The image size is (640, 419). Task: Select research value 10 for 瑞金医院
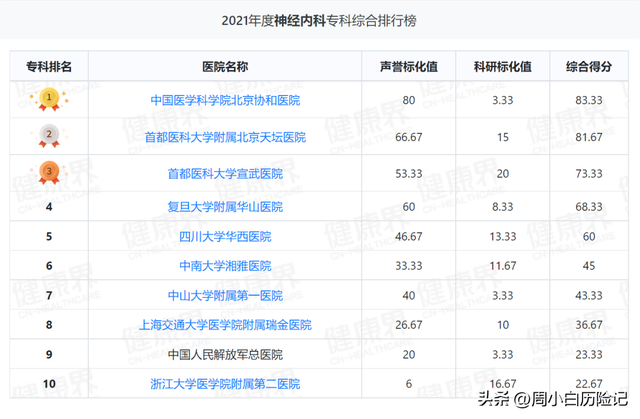[x=502, y=325]
